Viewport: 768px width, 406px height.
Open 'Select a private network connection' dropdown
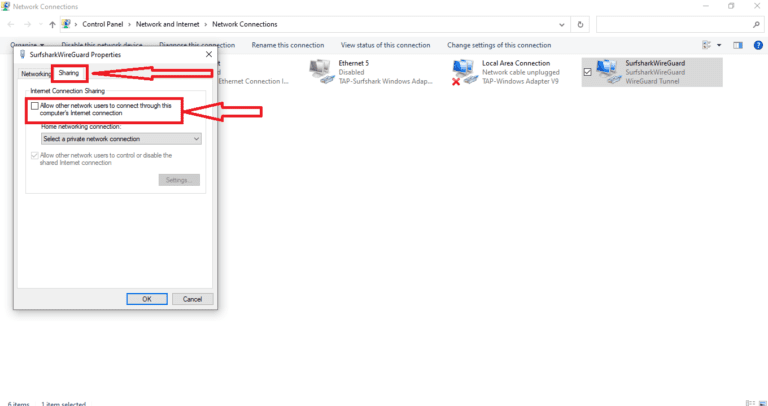[121, 139]
